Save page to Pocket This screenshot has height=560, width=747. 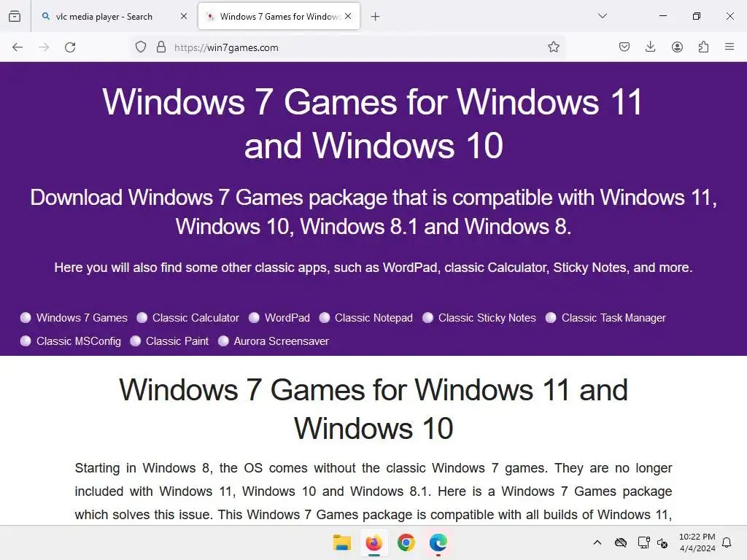tap(624, 47)
